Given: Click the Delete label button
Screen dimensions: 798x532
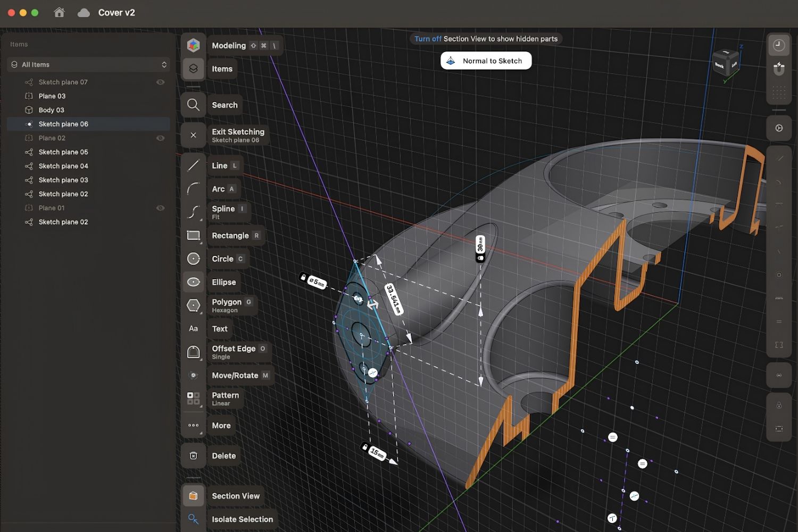Looking at the screenshot, I should tap(223, 456).
